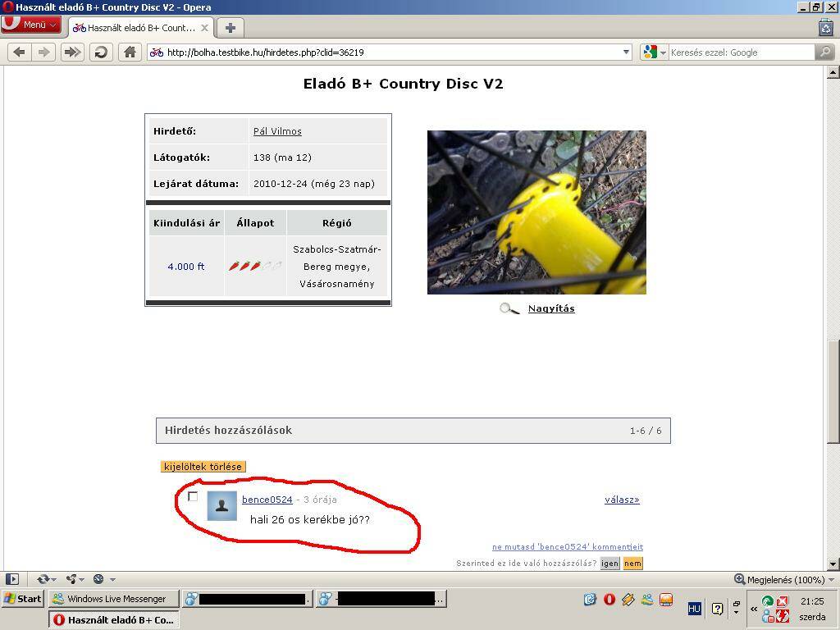Viewport: 840px width, 630px height.
Task: Expand hidden system tray icons
Action: pos(754,609)
